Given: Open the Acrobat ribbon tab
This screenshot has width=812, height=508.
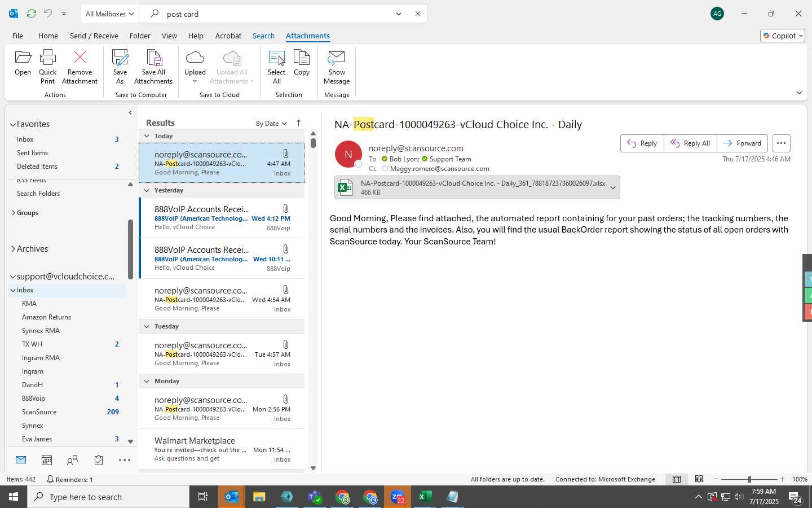Looking at the screenshot, I should tap(228, 36).
